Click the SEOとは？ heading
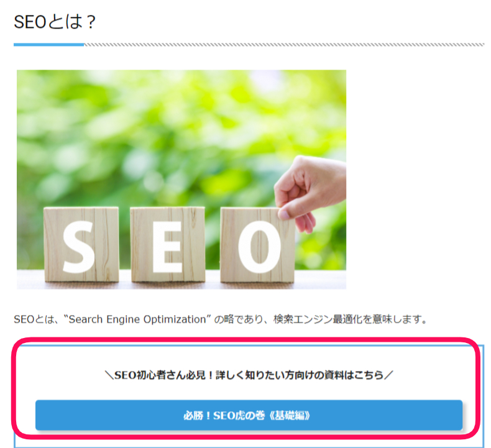Screen dimensions: 491x448 tap(55, 22)
